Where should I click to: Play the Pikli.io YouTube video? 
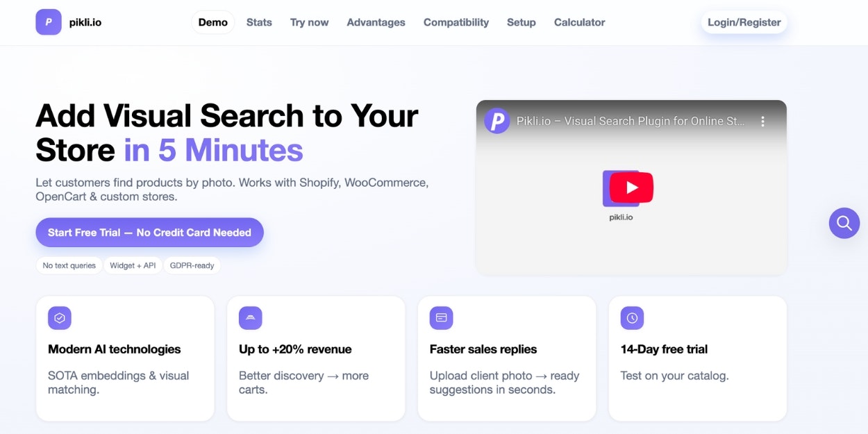[x=631, y=187]
